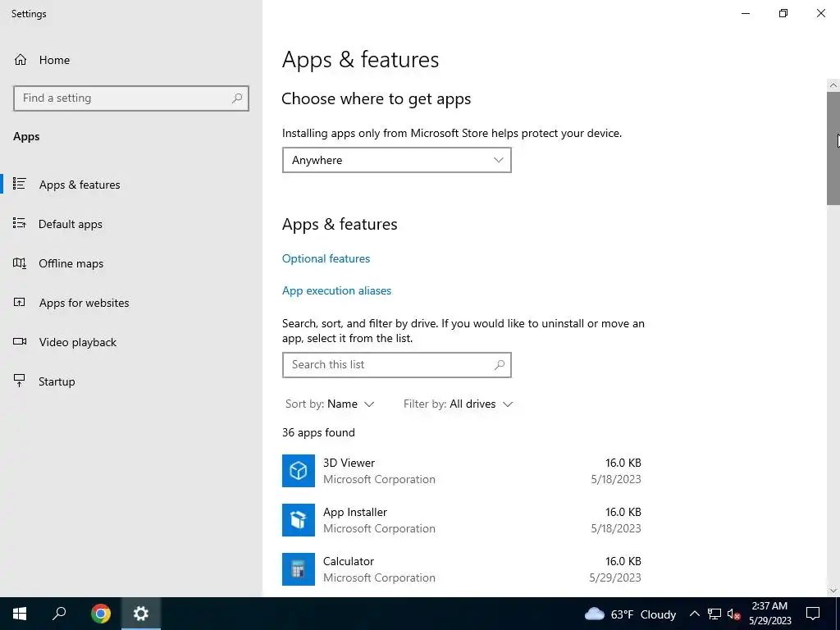Image resolution: width=840 pixels, height=630 pixels.
Task: Click the scrollbar up arrow
Action: tap(833, 85)
